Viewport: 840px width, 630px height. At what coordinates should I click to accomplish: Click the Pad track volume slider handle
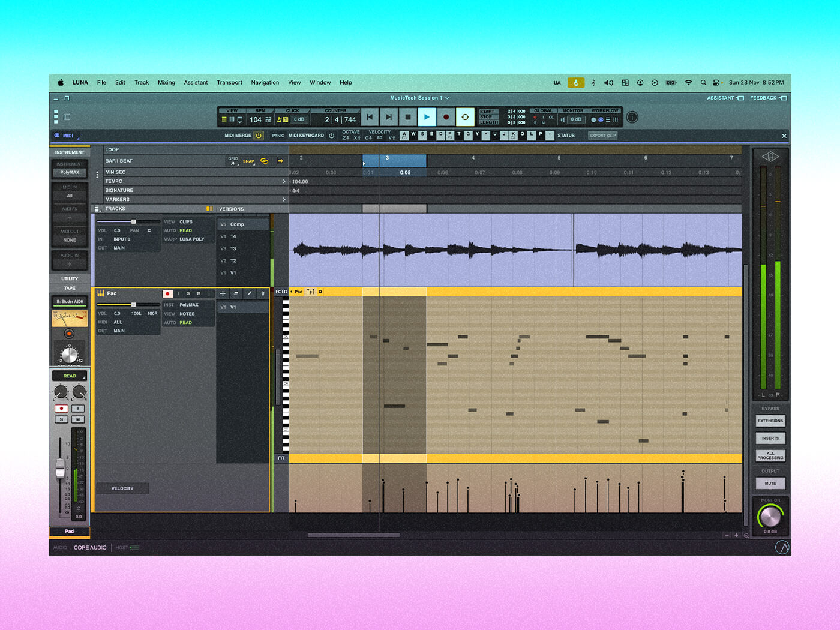tap(133, 305)
